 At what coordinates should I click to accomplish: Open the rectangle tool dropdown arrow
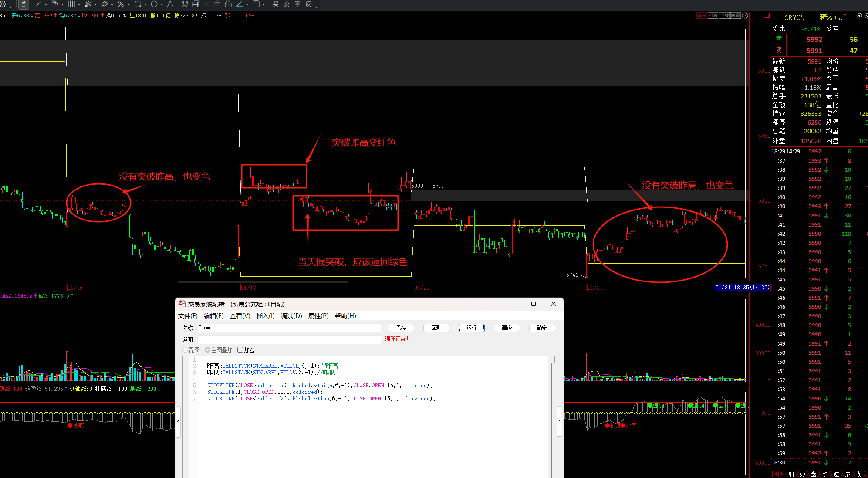[145, 4]
